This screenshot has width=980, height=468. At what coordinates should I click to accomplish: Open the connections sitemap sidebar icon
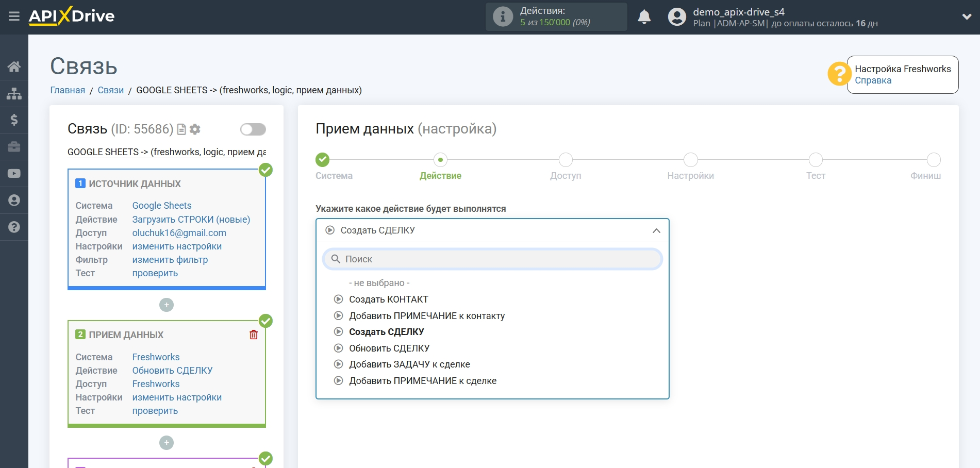pyautogui.click(x=14, y=93)
